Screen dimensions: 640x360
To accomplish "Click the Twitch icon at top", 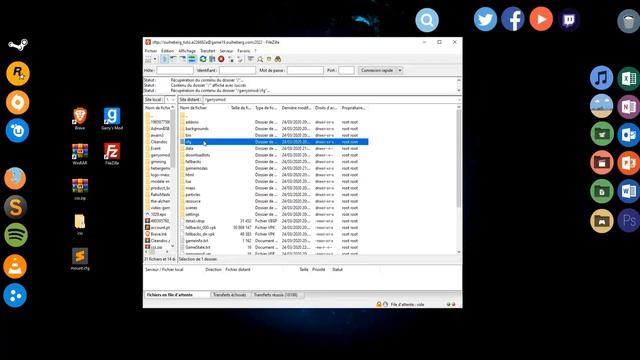I will tap(569, 19).
